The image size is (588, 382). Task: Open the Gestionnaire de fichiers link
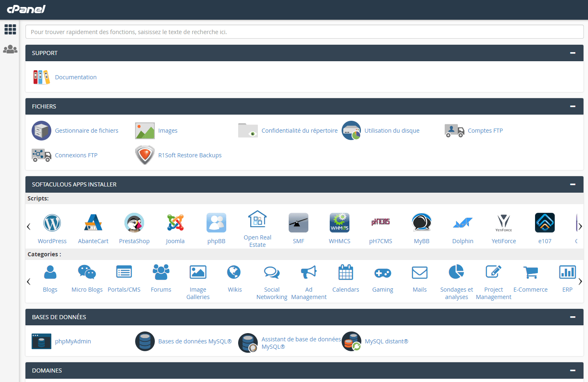[87, 131]
